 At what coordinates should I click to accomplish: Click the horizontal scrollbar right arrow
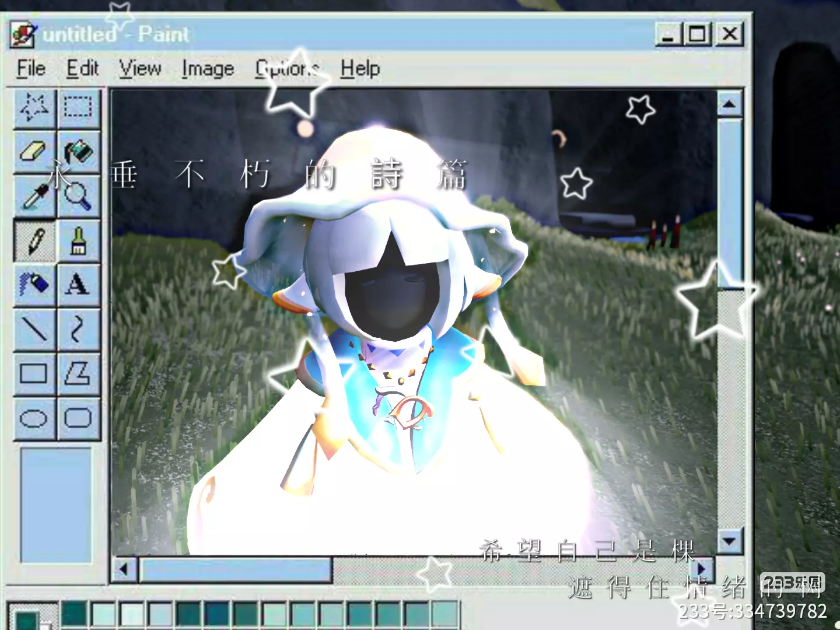pos(703,569)
